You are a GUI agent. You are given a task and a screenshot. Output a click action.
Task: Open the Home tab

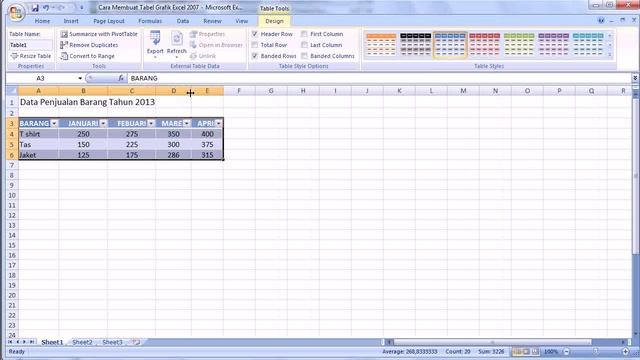click(42, 21)
